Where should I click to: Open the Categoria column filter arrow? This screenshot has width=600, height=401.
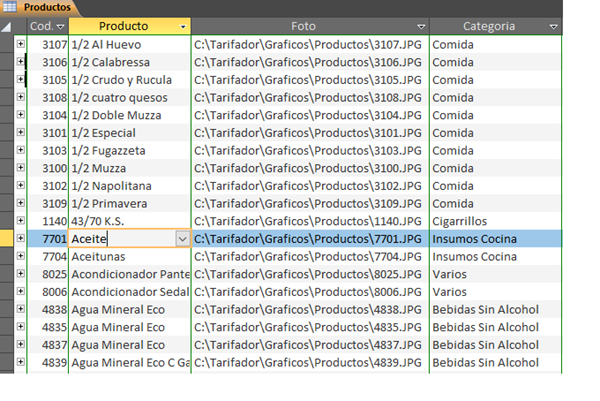point(553,26)
